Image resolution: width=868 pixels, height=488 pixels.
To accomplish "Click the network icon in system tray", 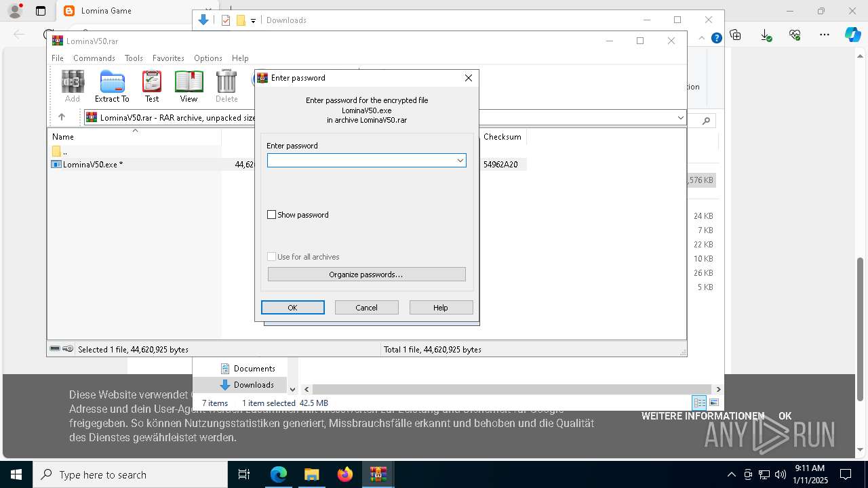I will (x=764, y=474).
